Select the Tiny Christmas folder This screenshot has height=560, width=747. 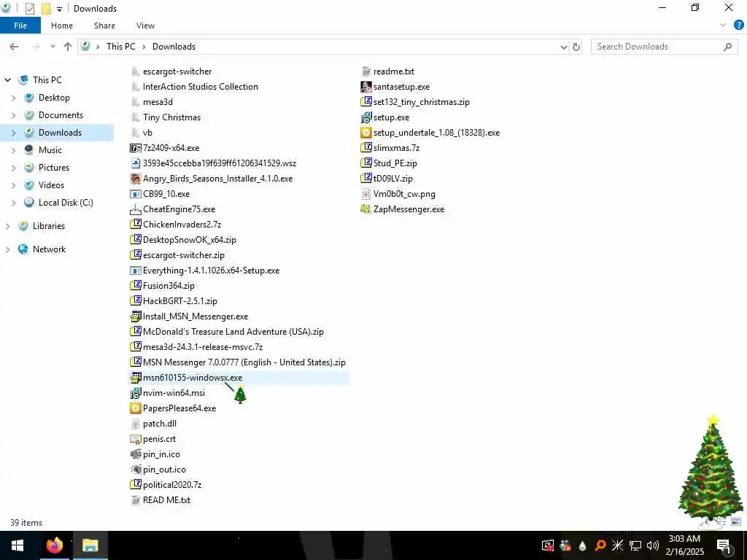pos(166,117)
